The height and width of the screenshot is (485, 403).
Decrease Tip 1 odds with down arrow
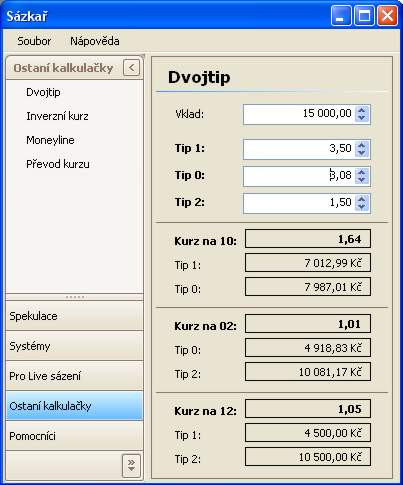[362, 153]
